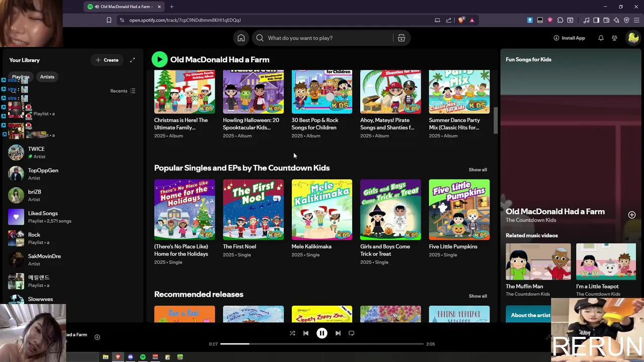This screenshot has height=362, width=644.
Task: Click the Brave Shields icon
Action: tap(461, 20)
